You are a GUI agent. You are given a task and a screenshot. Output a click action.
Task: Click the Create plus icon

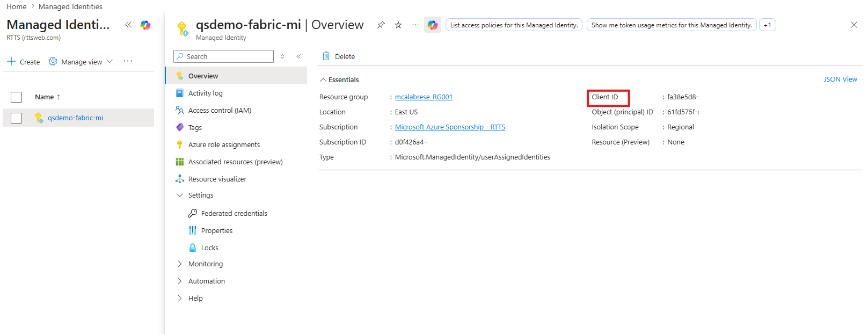(x=11, y=61)
